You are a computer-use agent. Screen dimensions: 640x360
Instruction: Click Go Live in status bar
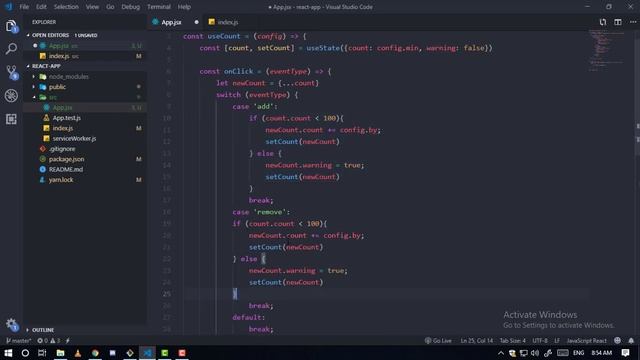(438, 340)
